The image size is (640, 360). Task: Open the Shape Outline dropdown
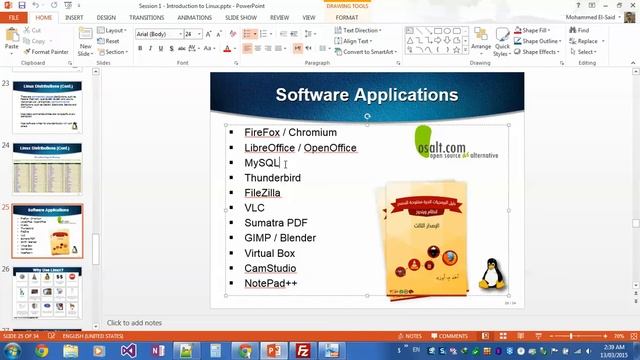(x=538, y=41)
